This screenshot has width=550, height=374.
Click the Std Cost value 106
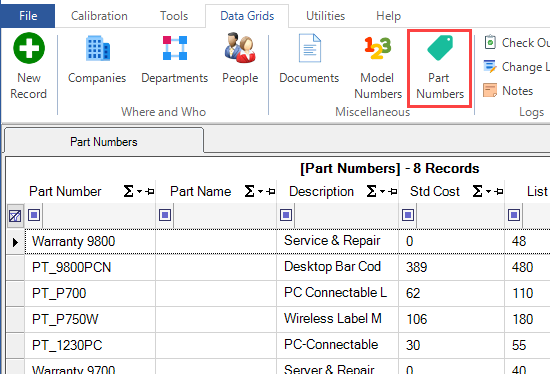[x=416, y=319]
